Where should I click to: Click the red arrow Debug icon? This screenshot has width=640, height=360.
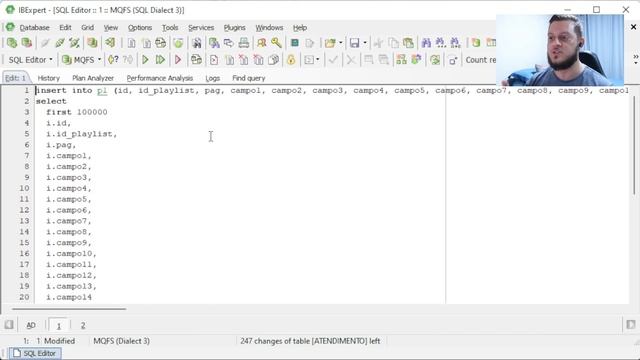pyautogui.click(x=178, y=60)
